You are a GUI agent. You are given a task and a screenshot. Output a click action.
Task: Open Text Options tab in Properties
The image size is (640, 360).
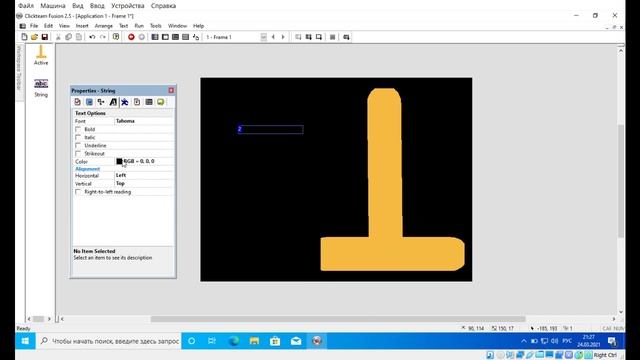(113, 102)
